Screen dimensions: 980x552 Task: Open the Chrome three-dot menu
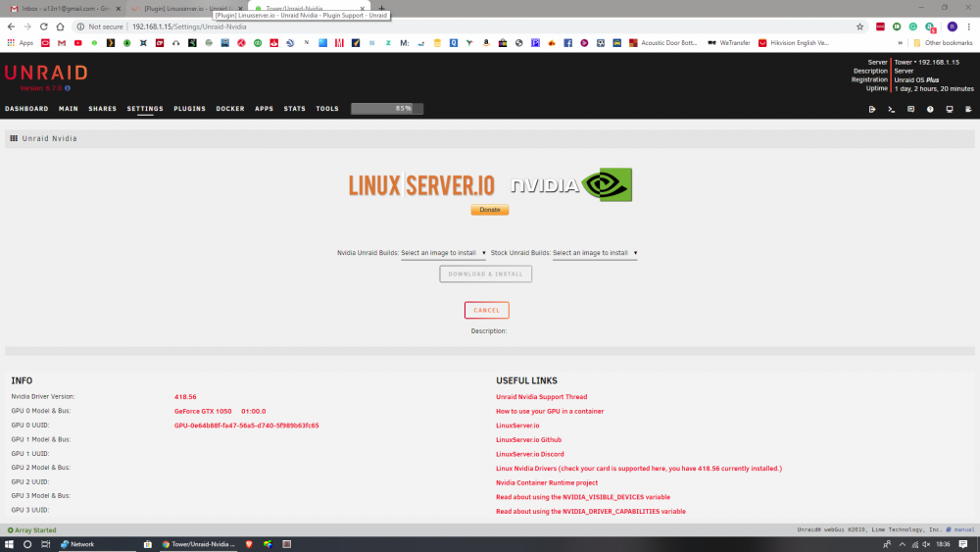point(969,26)
